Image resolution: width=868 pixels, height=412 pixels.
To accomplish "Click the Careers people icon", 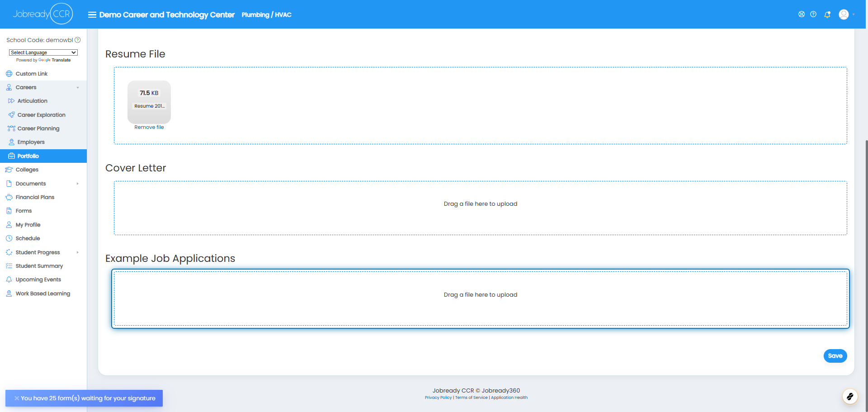I will point(9,87).
